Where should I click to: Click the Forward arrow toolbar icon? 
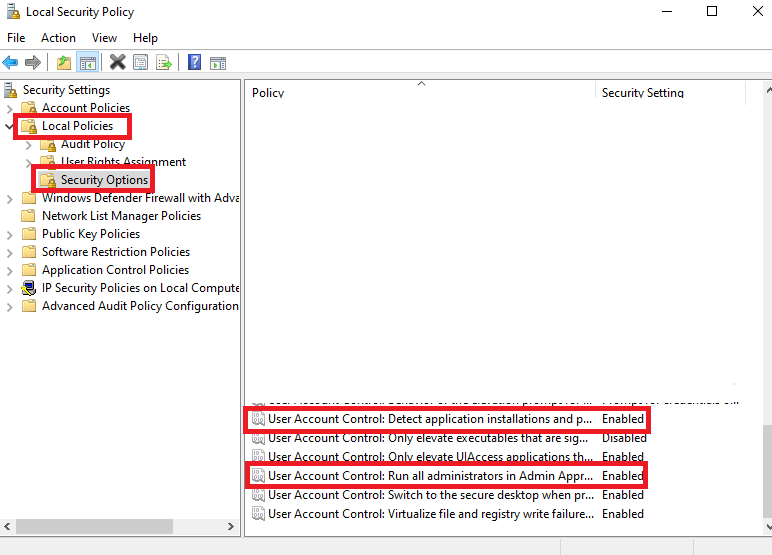coord(32,63)
